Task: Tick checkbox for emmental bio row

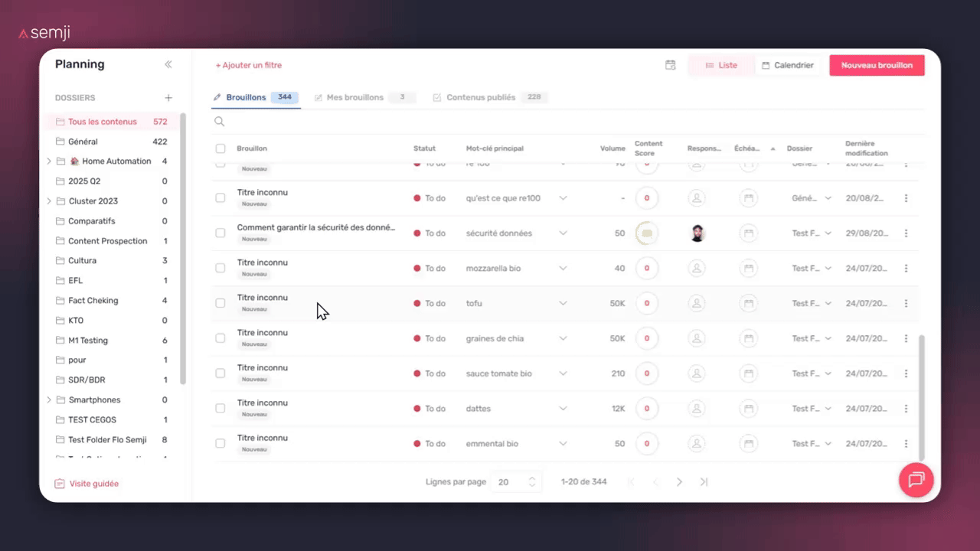Action: [x=220, y=444]
